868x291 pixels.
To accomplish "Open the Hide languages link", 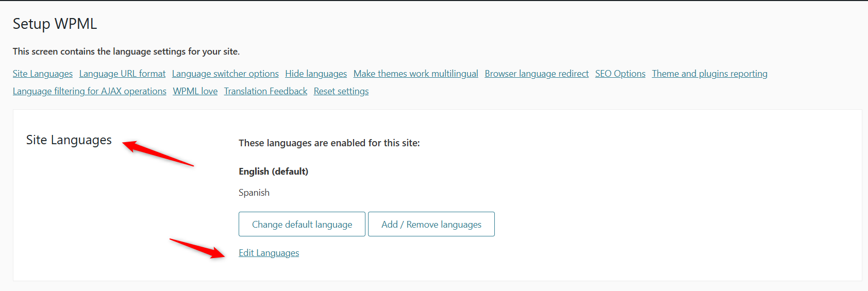I will (x=316, y=74).
